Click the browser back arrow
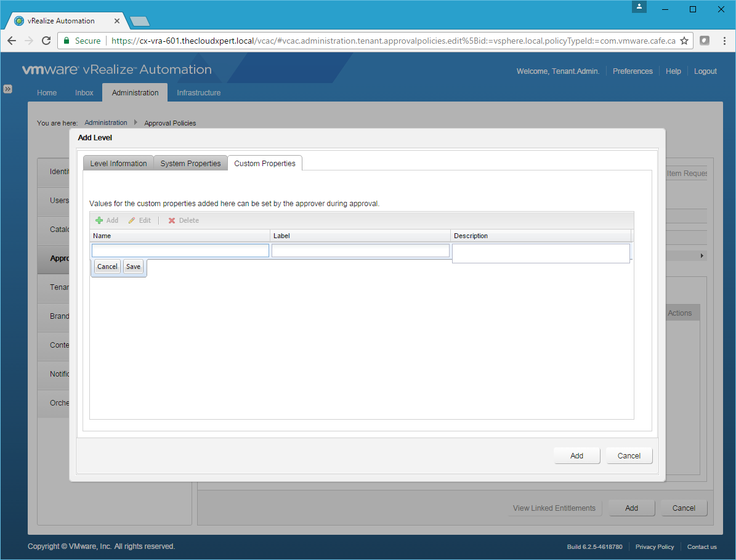 (x=12, y=41)
